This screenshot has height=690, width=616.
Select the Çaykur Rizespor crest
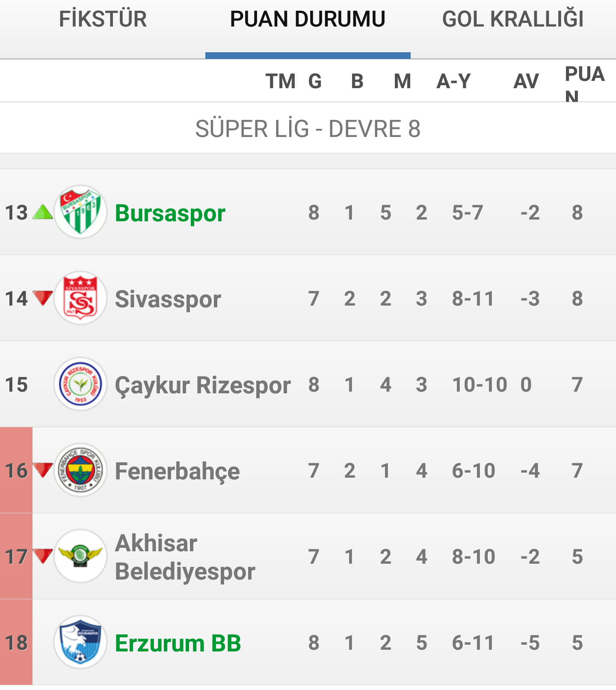coord(80,384)
